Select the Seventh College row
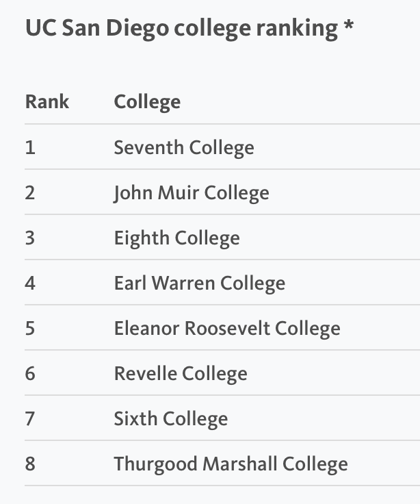The height and width of the screenshot is (504, 420). point(222,147)
